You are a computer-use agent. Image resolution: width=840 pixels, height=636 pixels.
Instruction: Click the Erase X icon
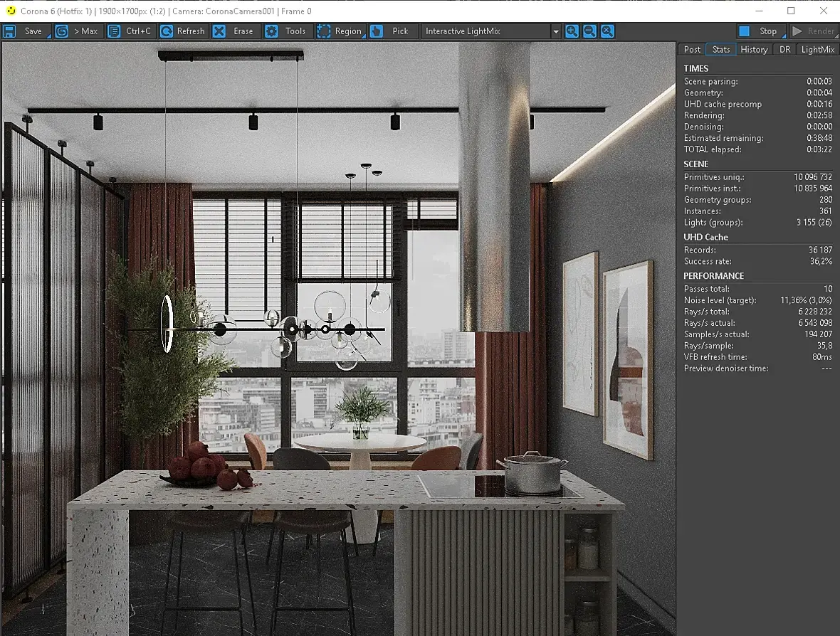[x=219, y=31]
